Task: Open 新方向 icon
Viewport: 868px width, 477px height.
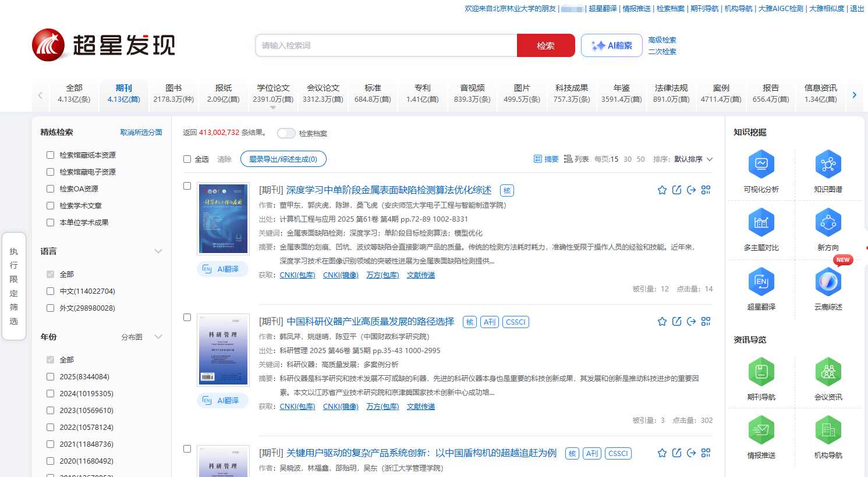Action: 828,222
